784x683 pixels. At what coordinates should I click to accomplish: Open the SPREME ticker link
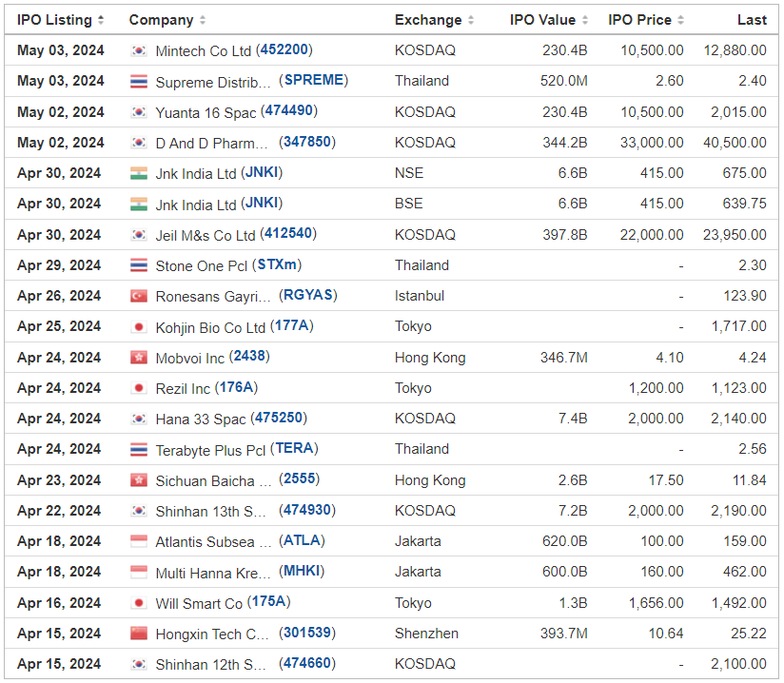click(x=313, y=81)
